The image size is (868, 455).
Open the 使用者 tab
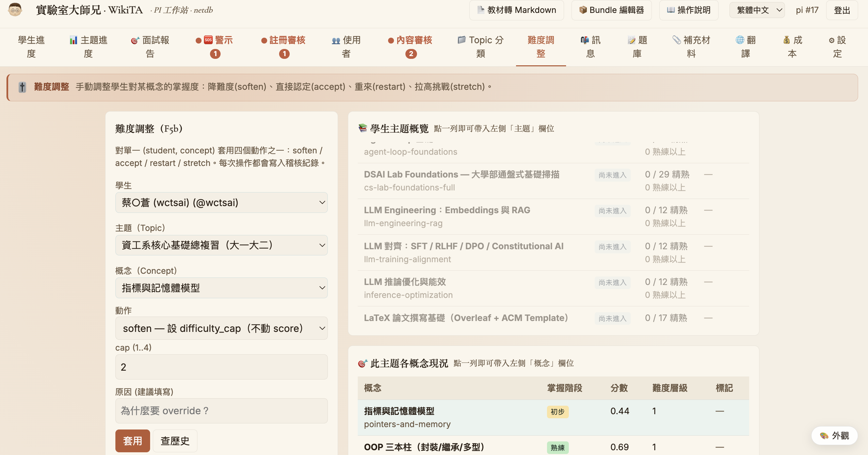[346, 47]
